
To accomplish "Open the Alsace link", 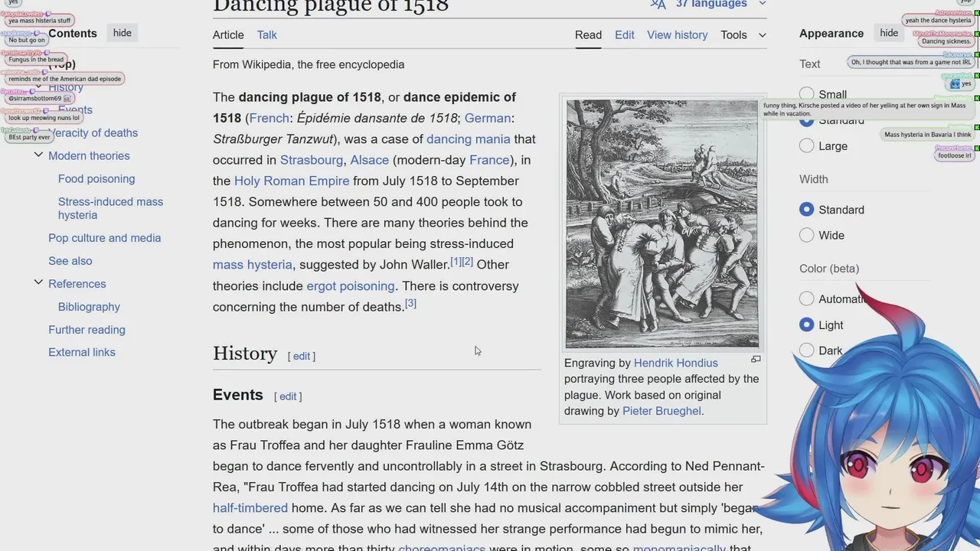I will (x=370, y=160).
